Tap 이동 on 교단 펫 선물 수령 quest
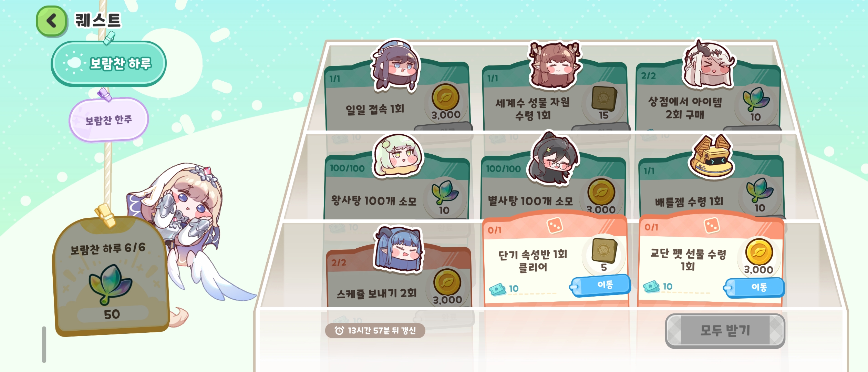This screenshot has height=372, width=868. [754, 287]
